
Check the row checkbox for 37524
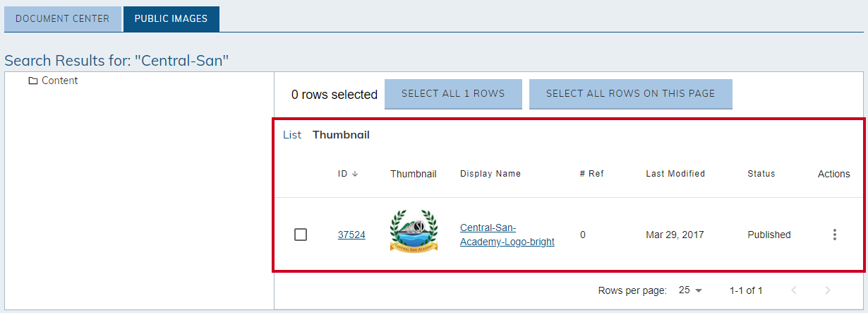pyautogui.click(x=301, y=235)
